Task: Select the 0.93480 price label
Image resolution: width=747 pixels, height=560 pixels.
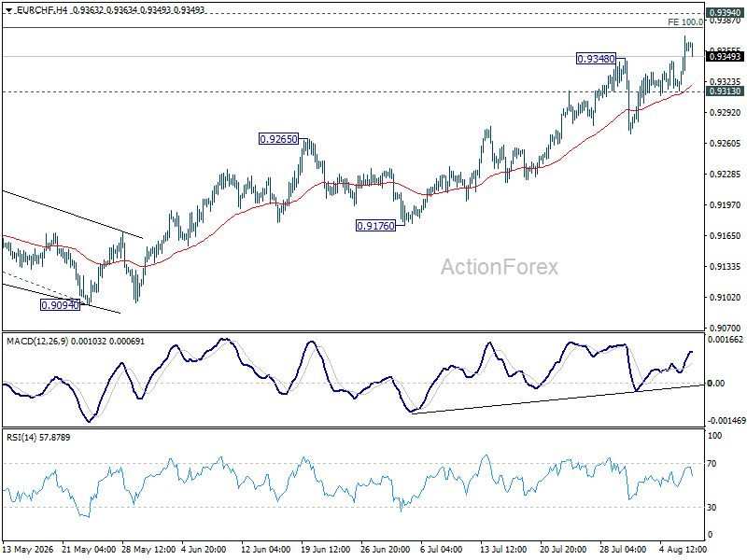Action: click(x=596, y=59)
